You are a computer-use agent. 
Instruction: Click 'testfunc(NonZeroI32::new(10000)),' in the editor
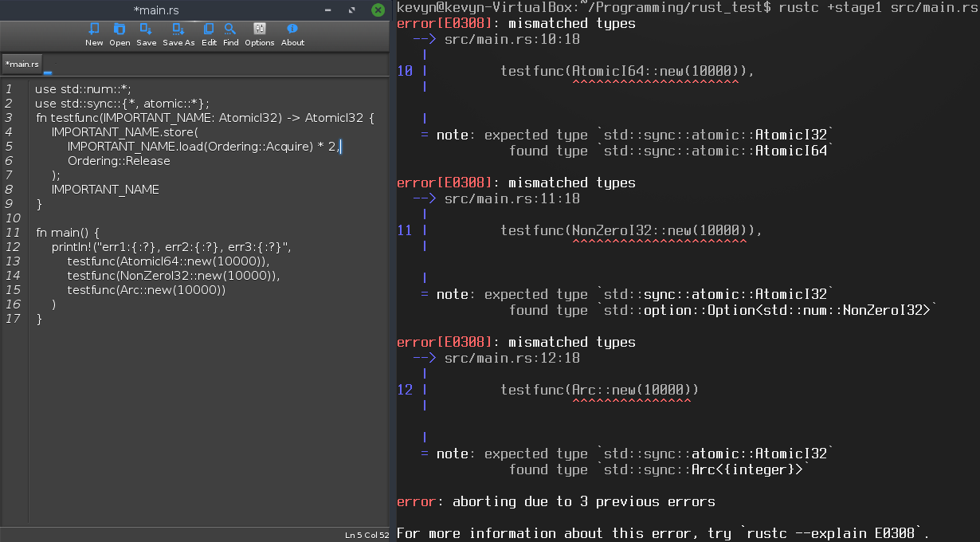[x=174, y=276]
